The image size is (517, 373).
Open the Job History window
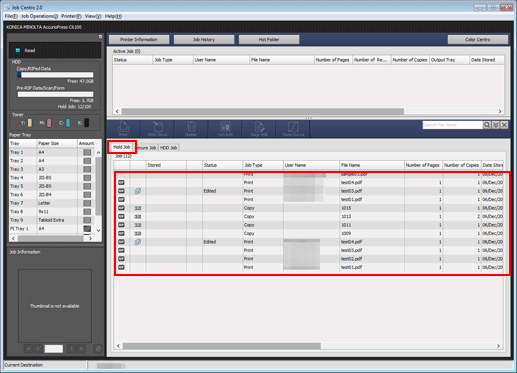coord(204,40)
